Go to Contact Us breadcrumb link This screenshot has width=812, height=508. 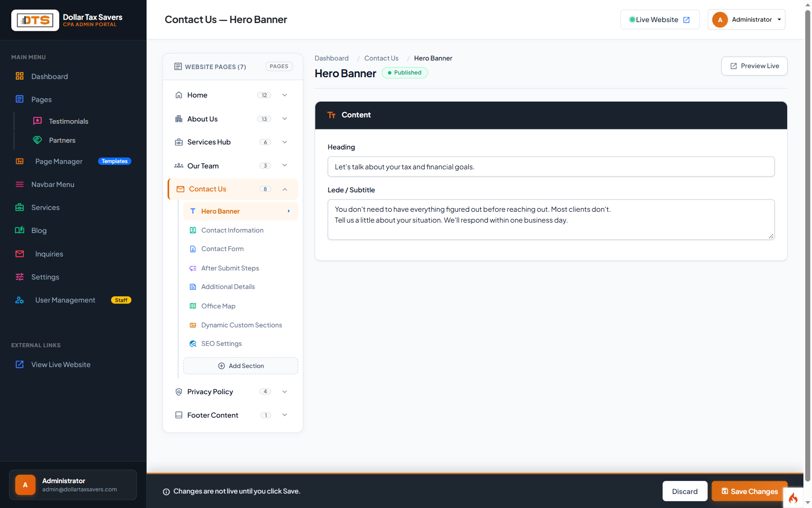pyautogui.click(x=381, y=58)
